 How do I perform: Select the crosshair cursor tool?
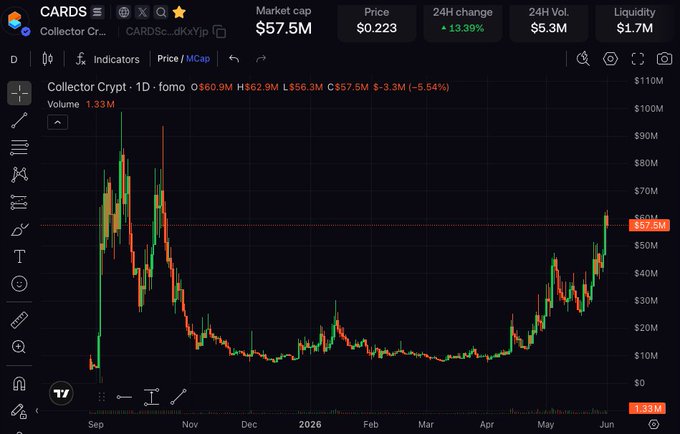tap(19, 93)
